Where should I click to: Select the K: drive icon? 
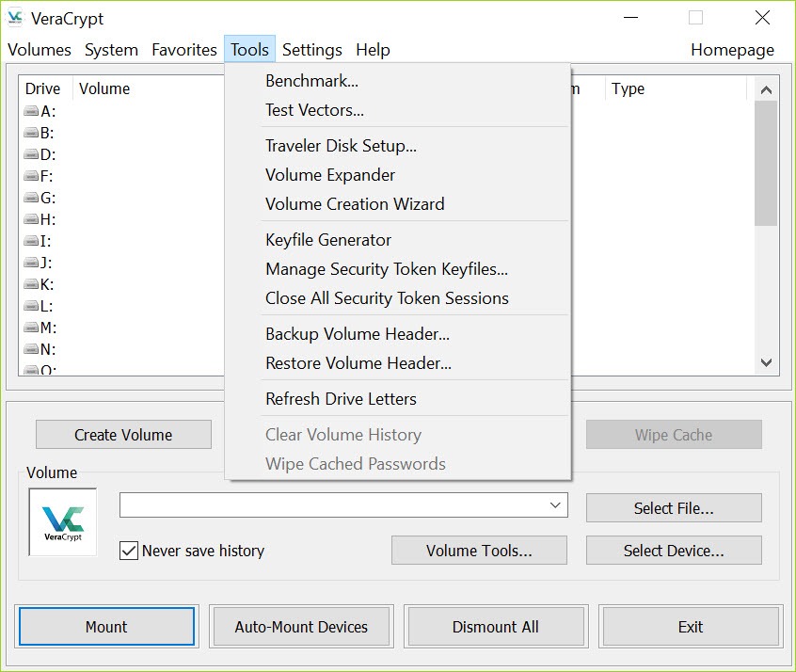pyautogui.click(x=31, y=284)
